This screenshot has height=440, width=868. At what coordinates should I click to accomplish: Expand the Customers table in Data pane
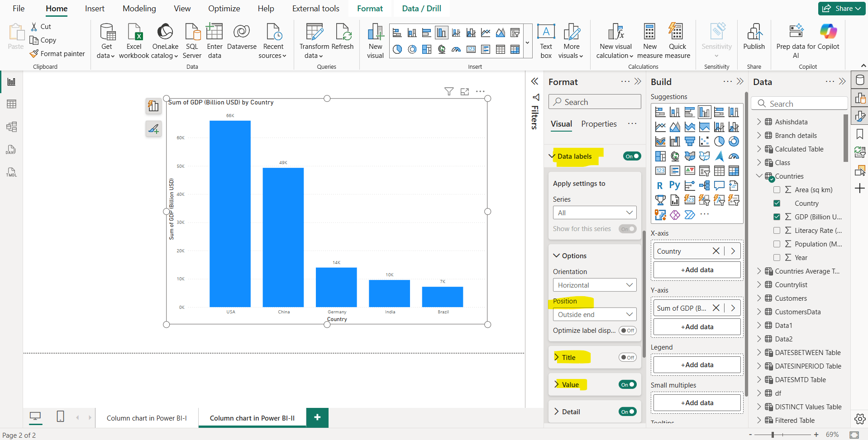[x=760, y=298]
